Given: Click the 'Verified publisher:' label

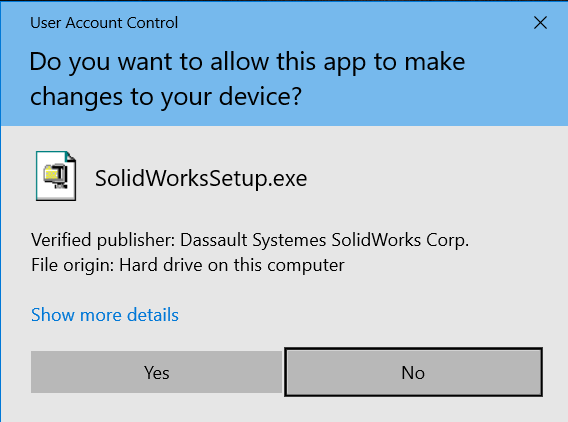Looking at the screenshot, I should pos(103,240).
